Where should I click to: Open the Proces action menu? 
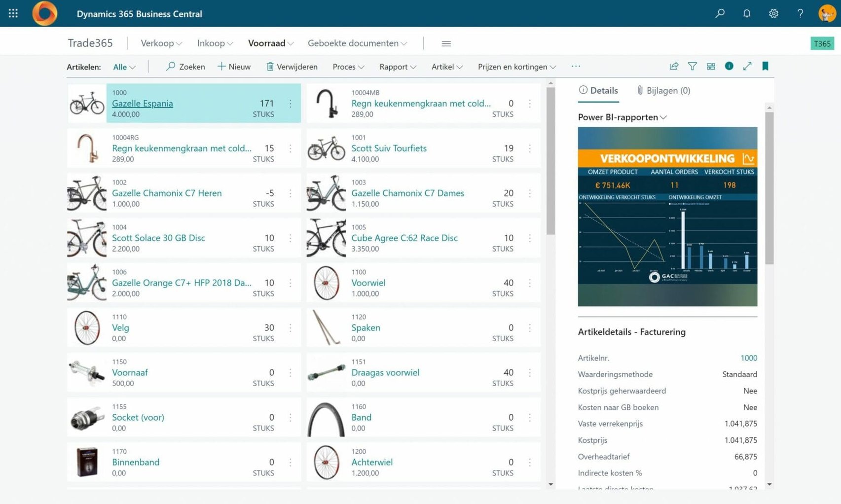[x=348, y=67]
